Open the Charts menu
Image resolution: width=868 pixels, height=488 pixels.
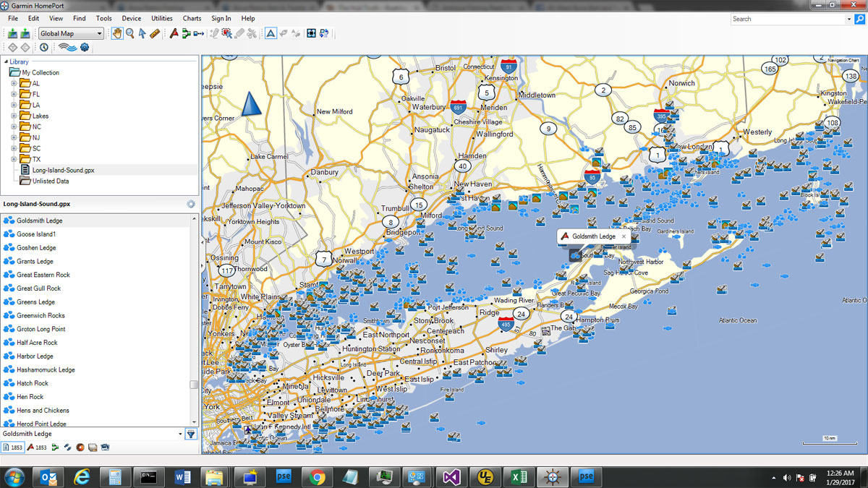[x=192, y=18]
